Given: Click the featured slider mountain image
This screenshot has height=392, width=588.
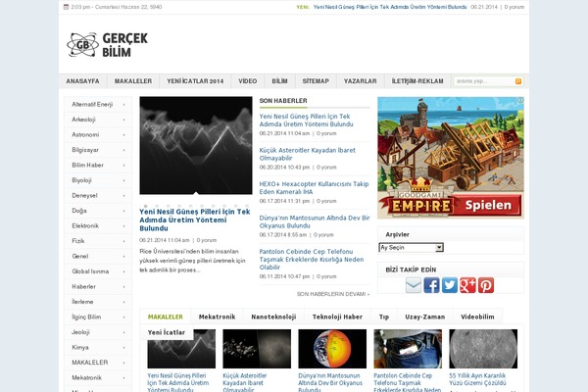Looking at the screenshot, I should tap(196, 146).
